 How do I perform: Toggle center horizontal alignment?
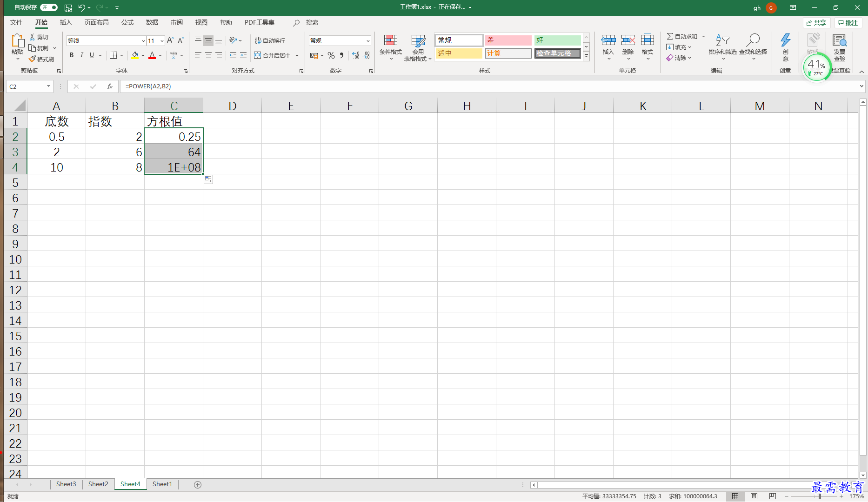208,55
